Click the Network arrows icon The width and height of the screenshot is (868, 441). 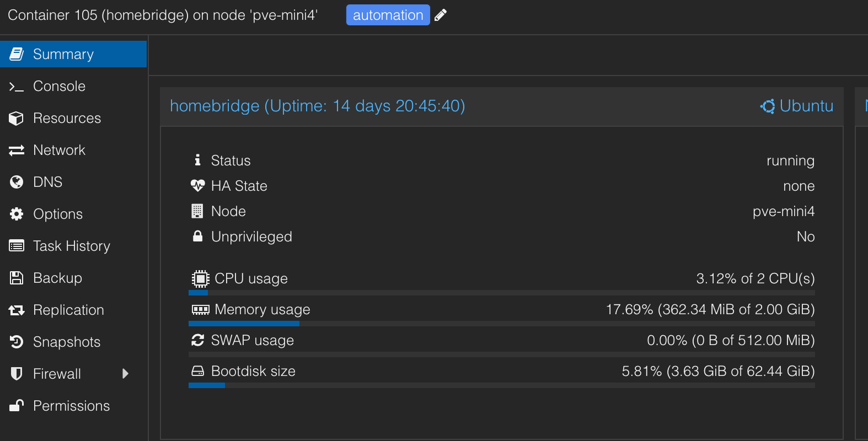pos(17,150)
